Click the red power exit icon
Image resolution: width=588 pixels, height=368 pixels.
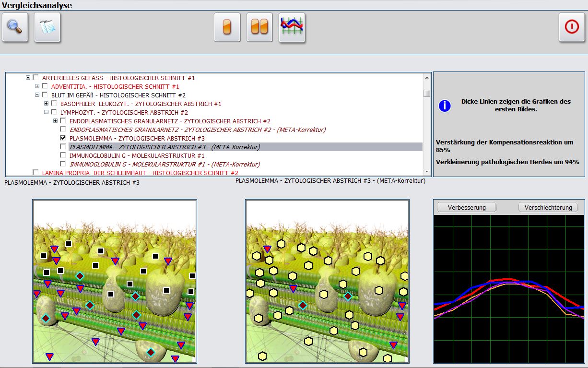pyautogui.click(x=572, y=27)
